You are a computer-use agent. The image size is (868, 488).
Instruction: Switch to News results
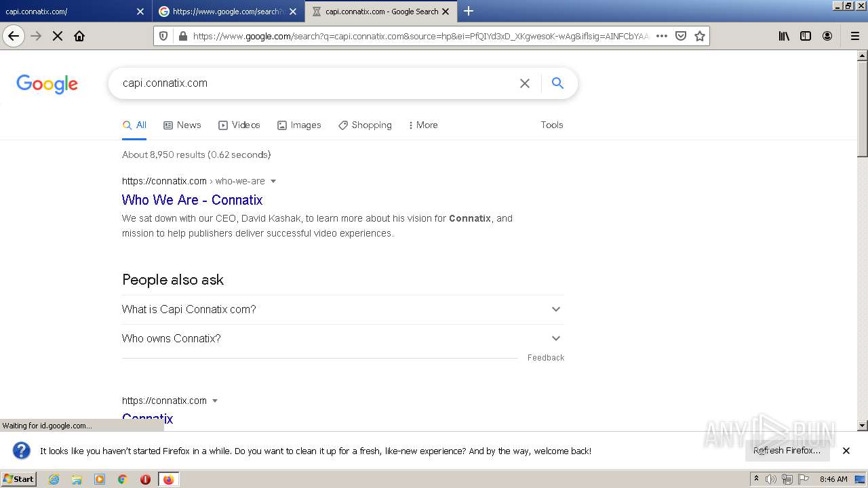click(182, 125)
